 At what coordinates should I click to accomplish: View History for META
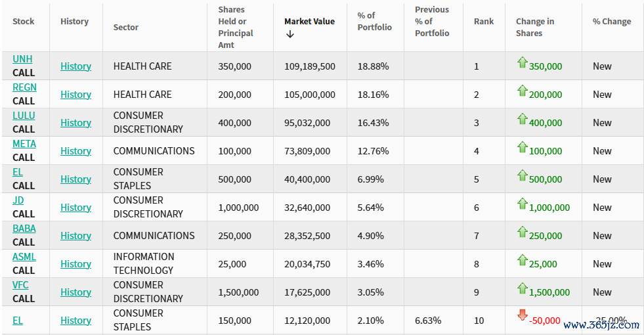click(x=75, y=151)
